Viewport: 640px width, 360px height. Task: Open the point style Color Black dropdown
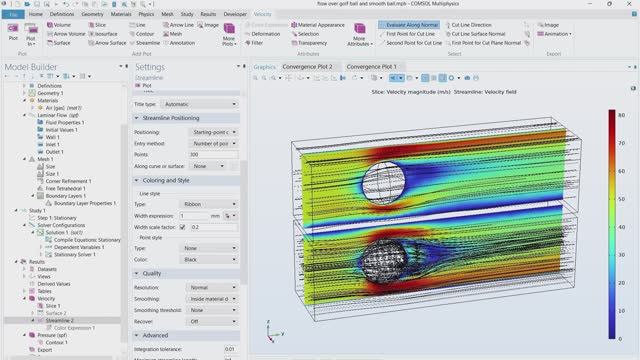tap(209, 260)
